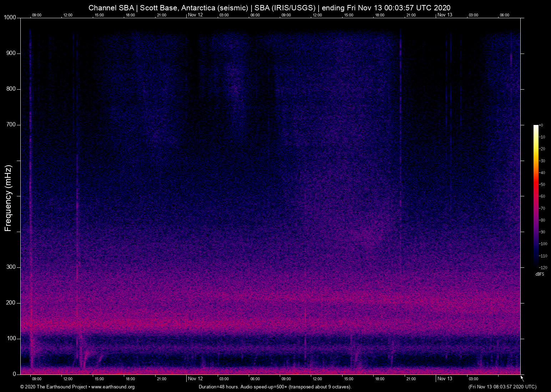Click the 200 frequency axis label
The width and height of the screenshot is (551, 392).
click(x=11, y=303)
